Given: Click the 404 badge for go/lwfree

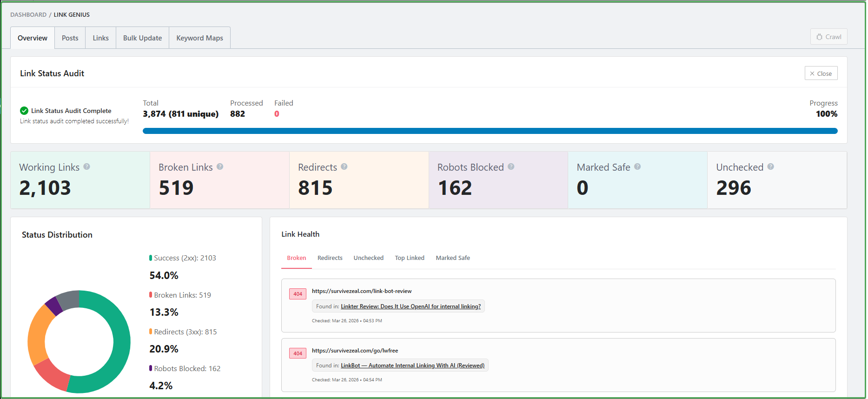Looking at the screenshot, I should pyautogui.click(x=298, y=353).
